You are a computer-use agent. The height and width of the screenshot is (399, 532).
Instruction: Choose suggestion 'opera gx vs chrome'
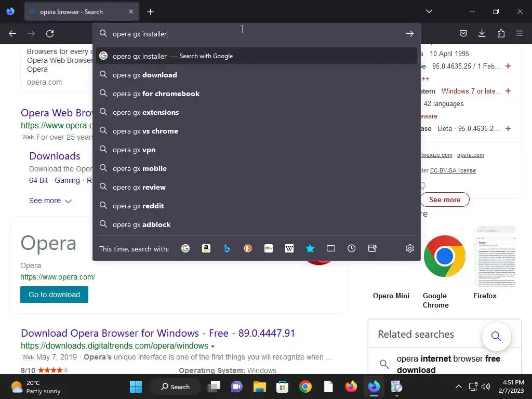pyautogui.click(x=257, y=131)
